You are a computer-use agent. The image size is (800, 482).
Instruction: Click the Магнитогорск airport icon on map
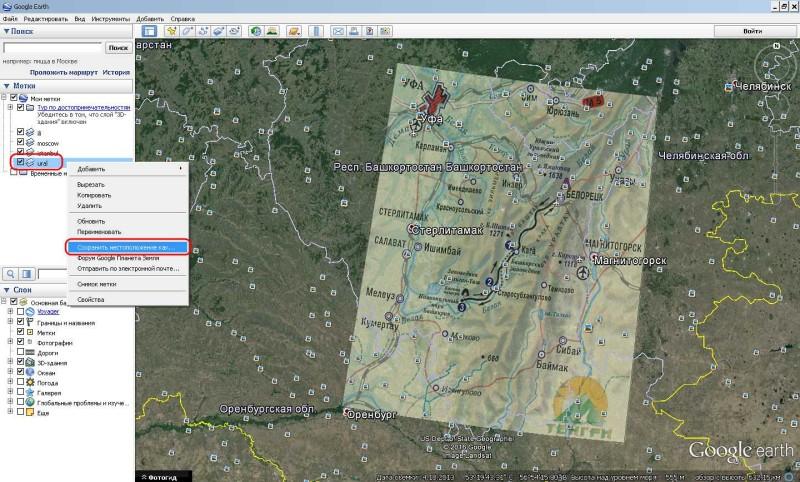[x=583, y=273]
